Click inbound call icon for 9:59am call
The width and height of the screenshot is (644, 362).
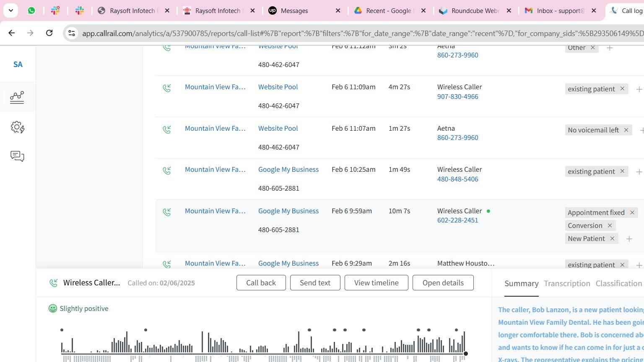[167, 212]
